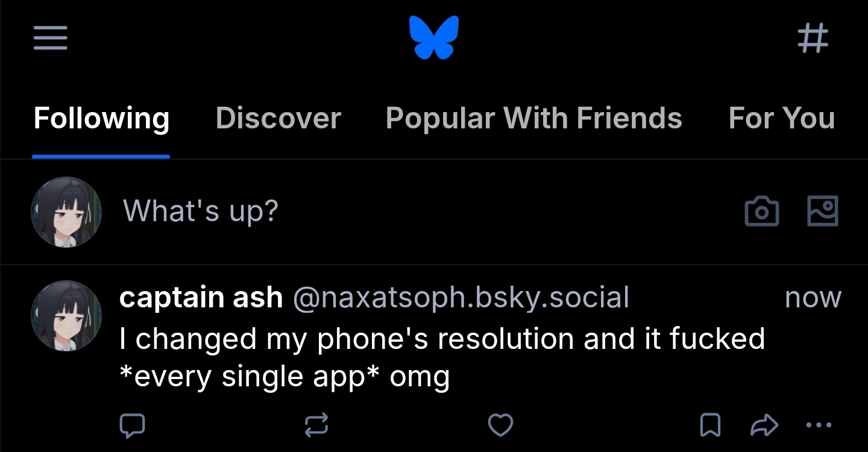Viewport: 868px width, 452px height.
Task: Share the post via arrow icon
Action: click(x=764, y=425)
